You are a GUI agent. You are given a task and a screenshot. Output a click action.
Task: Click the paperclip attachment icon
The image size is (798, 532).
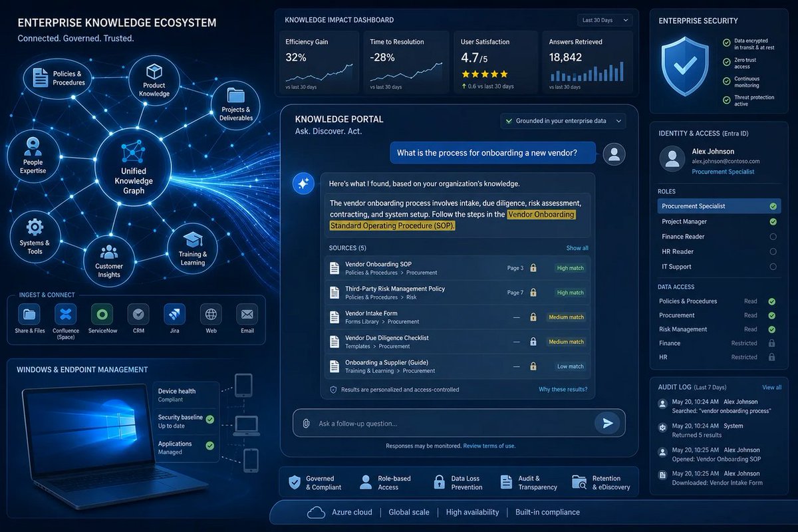306,424
